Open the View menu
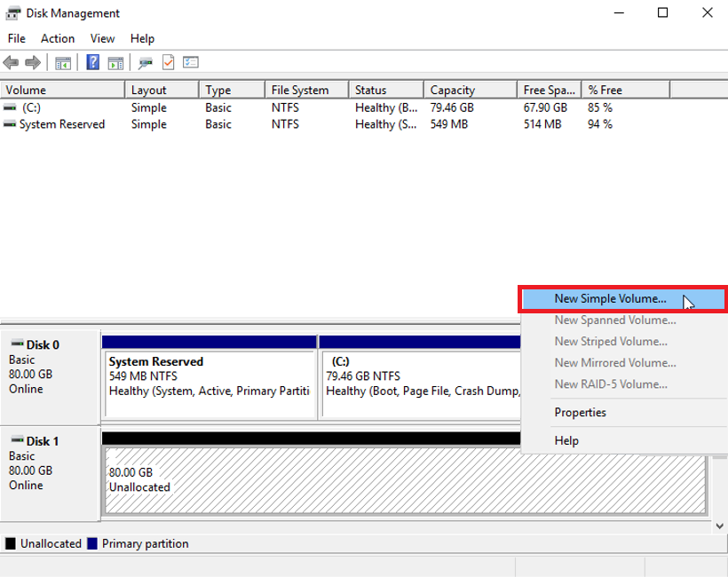The image size is (728, 577). [x=103, y=38]
